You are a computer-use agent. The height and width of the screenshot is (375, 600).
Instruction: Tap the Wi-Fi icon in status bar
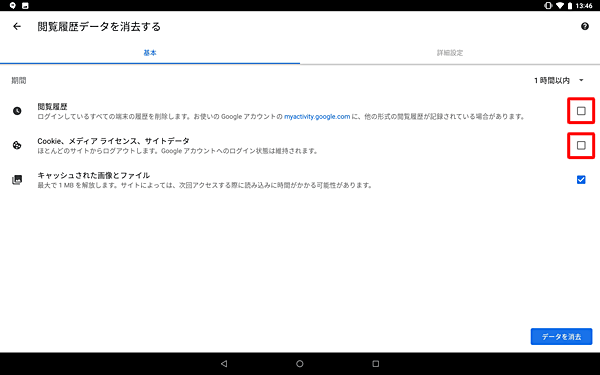[559, 5]
